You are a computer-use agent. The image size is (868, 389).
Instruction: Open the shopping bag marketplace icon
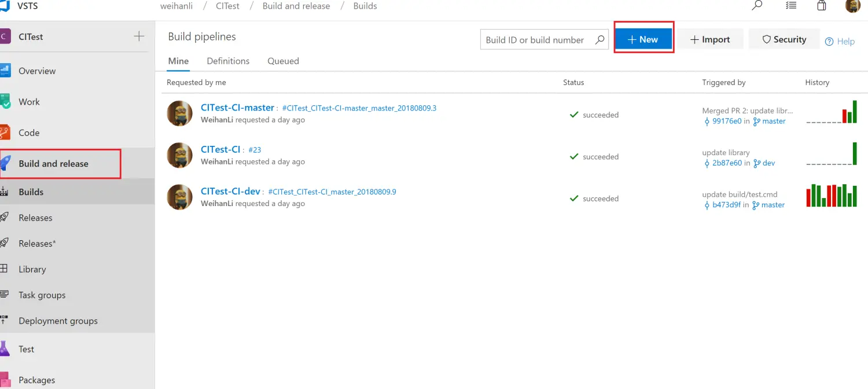(822, 6)
